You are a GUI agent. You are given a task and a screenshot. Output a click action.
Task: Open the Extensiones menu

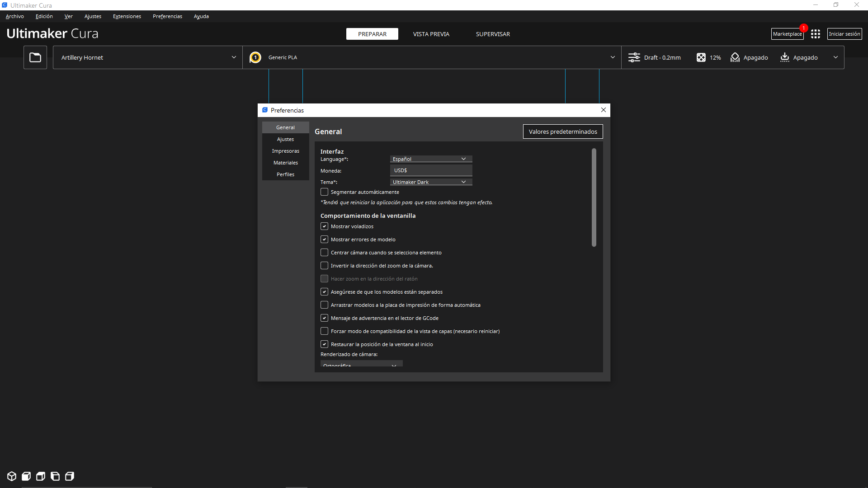[127, 16]
